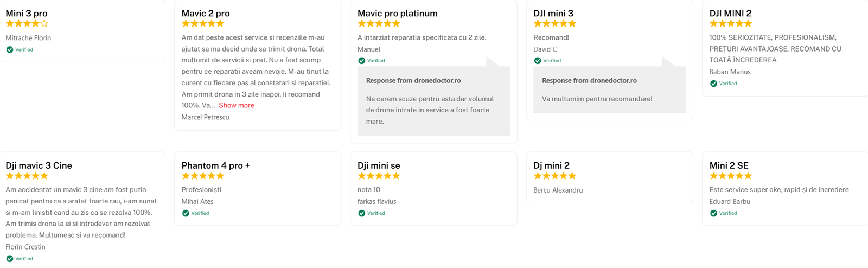
Task: Click Verified badge icon under Mitrache Florin
Action: 10,49
